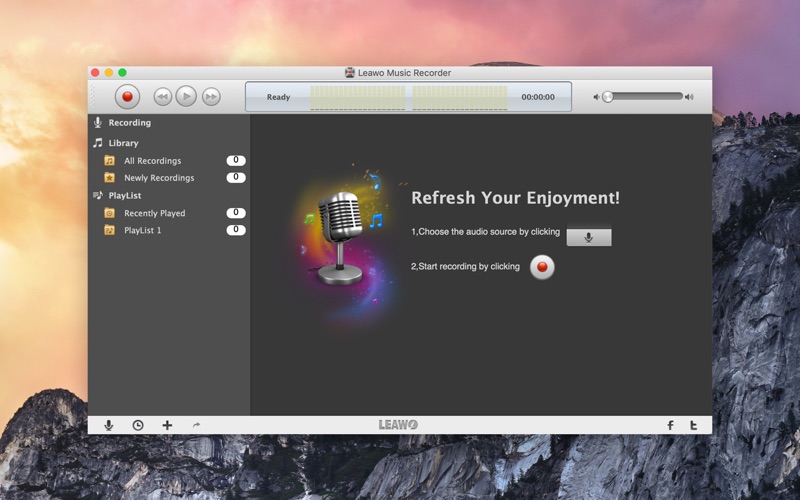Click the playlist icon beside PlayList
The width and height of the screenshot is (800, 500).
[x=97, y=195]
